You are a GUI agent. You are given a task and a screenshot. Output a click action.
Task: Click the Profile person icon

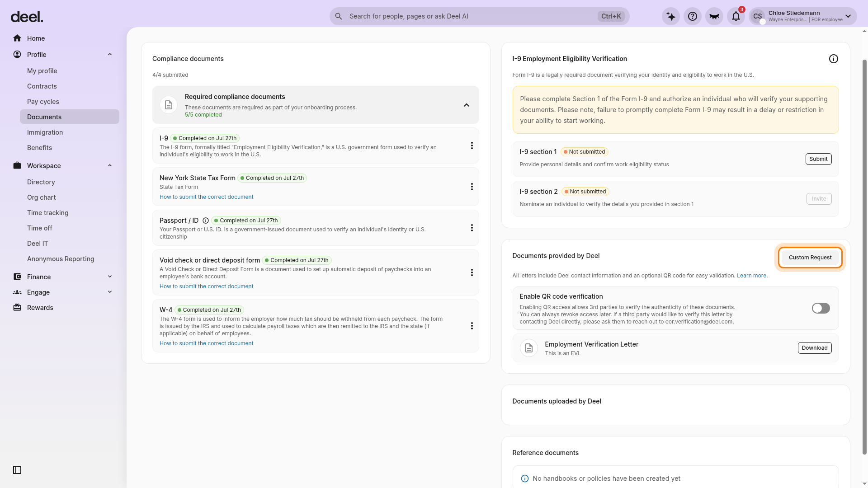[x=17, y=54]
